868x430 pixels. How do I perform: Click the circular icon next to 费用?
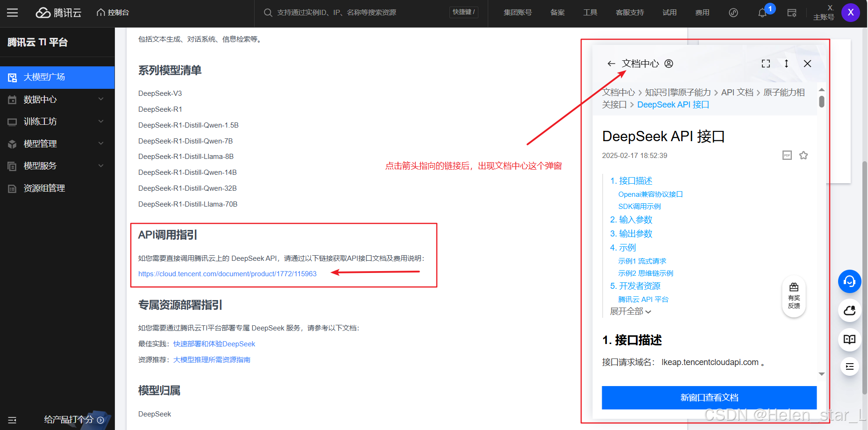[733, 13]
